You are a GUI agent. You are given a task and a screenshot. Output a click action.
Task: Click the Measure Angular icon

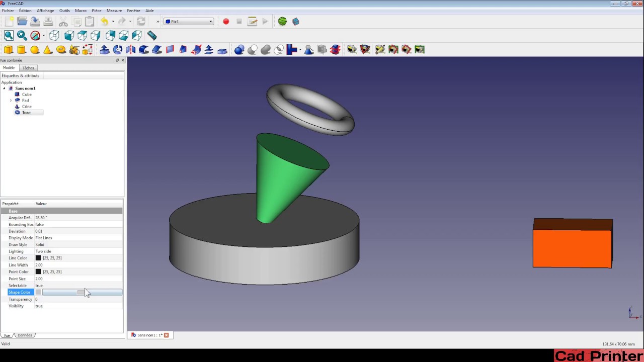365,49
